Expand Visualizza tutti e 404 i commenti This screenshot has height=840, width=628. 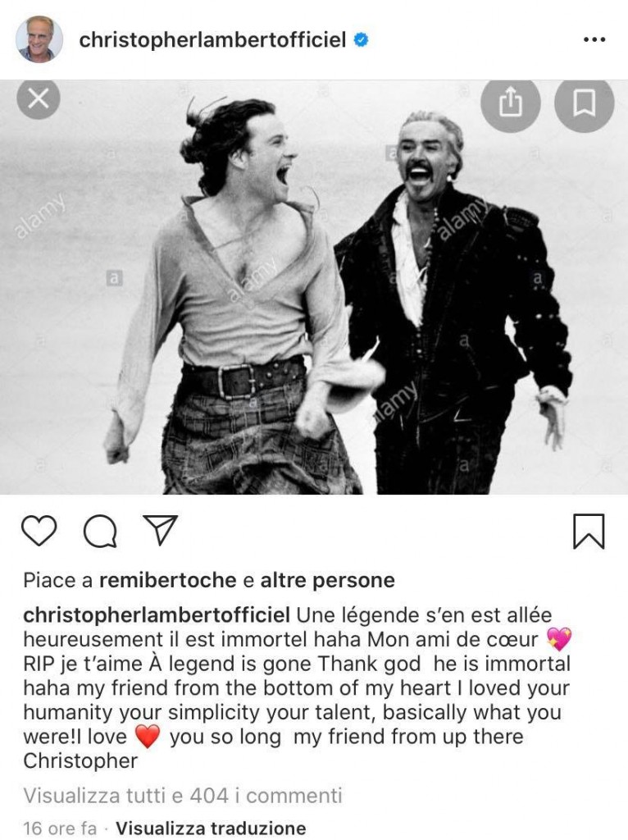(x=183, y=796)
